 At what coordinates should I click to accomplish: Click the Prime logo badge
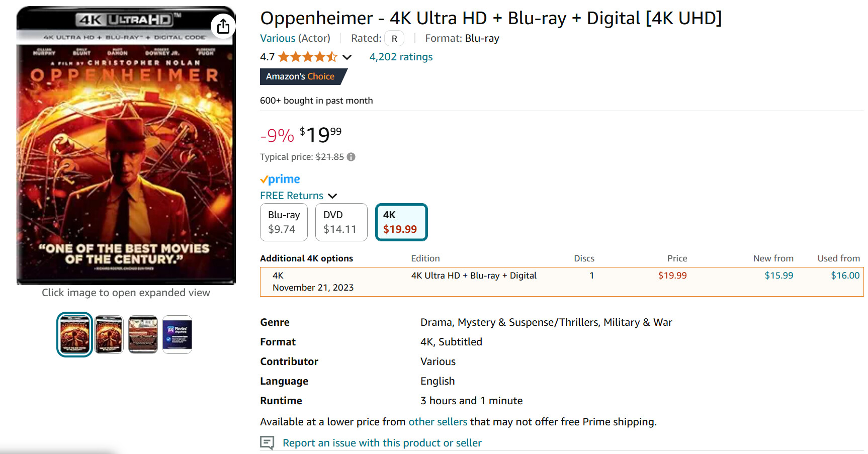tap(280, 179)
